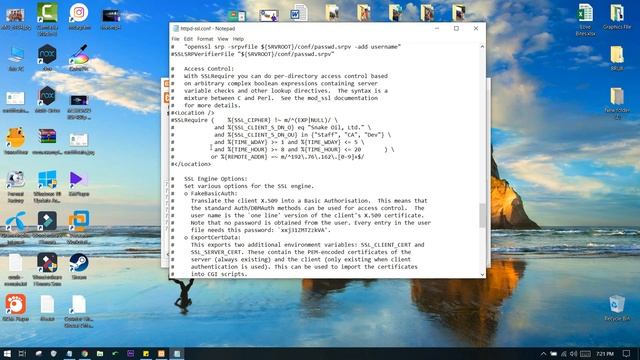Screen dimensions: 640x360
Task: Click the "#</Location>" line in Notepad
Action: point(191,164)
